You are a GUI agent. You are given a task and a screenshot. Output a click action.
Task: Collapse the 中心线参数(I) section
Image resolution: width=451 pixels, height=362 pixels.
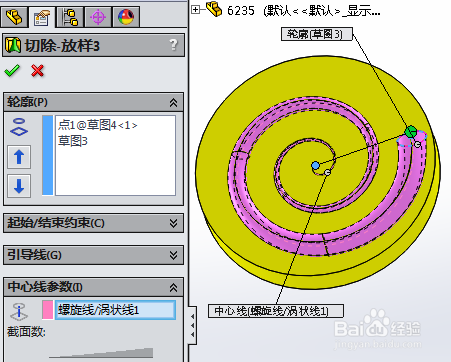[x=173, y=287]
